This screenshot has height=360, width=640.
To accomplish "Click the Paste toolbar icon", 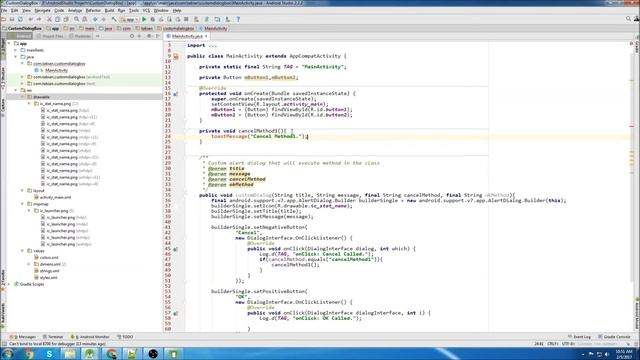I will point(66,19).
